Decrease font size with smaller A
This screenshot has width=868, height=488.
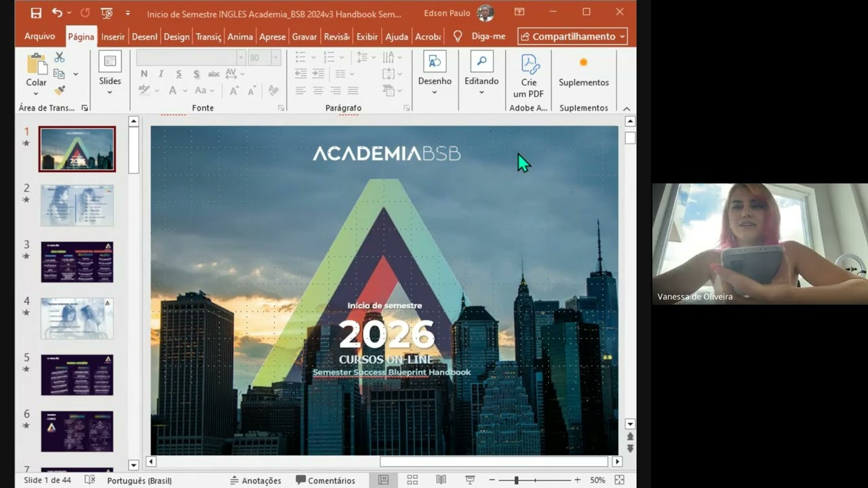[252, 90]
